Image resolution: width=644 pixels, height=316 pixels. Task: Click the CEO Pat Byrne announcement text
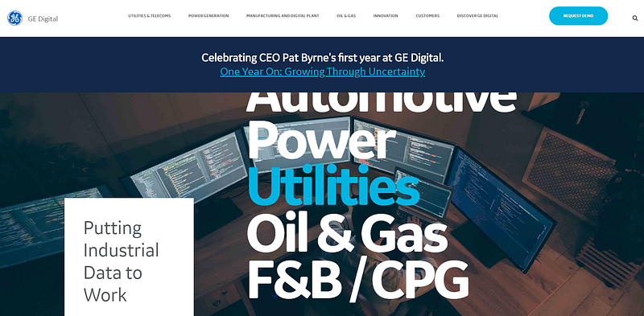323,58
